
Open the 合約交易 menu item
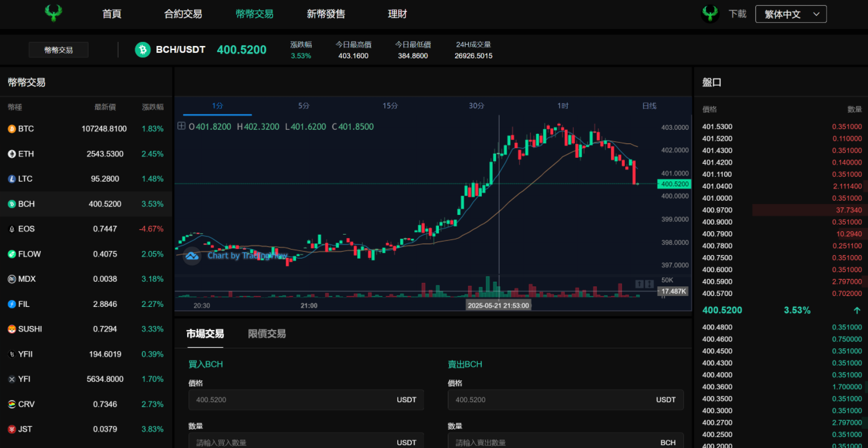coord(183,14)
